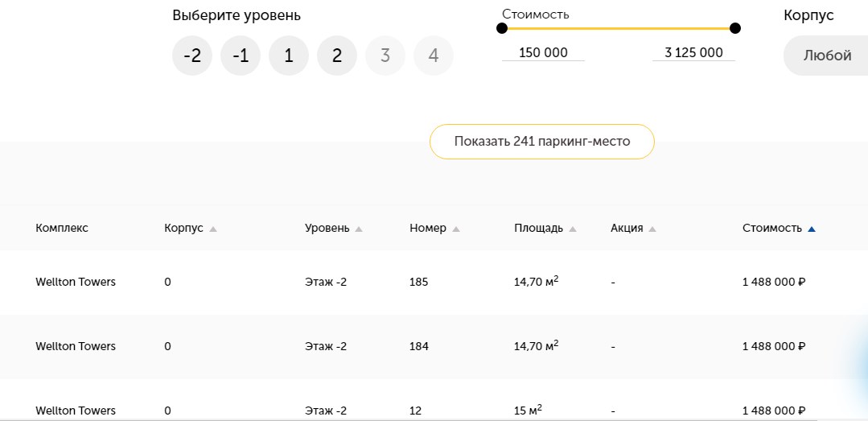Viewport: 868px width, 421px height.
Task: Click the 15 м² area cell
Action: (x=528, y=410)
